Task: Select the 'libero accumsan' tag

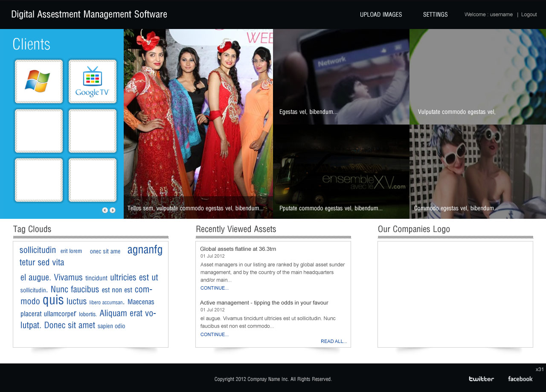Action: [107, 302]
